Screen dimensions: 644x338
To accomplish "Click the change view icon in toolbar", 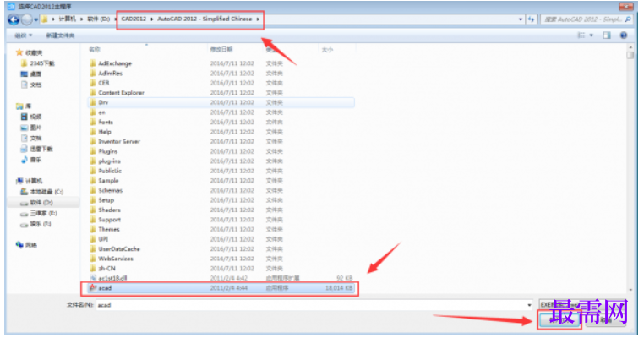I will pos(581,35).
